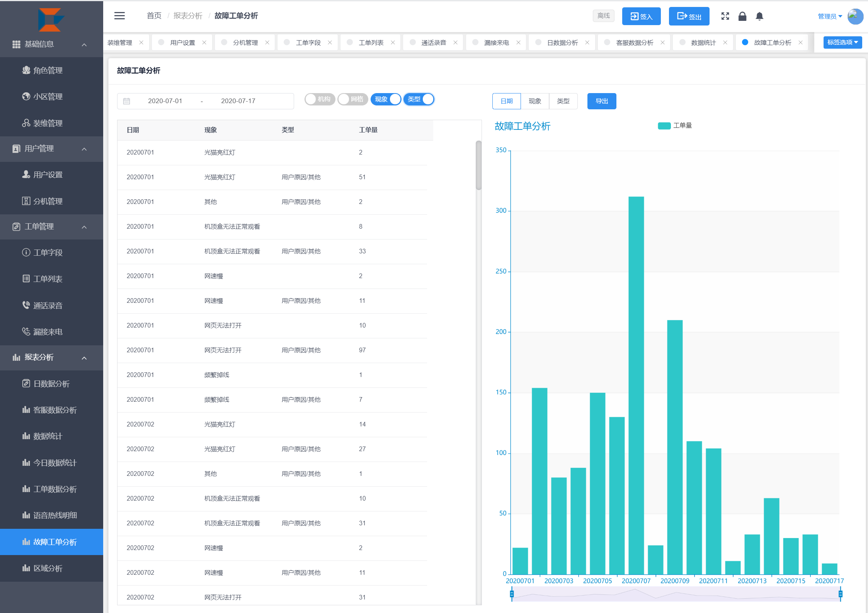Switch to the 日数据分析 tab
The height and width of the screenshot is (613, 868).
(x=562, y=42)
